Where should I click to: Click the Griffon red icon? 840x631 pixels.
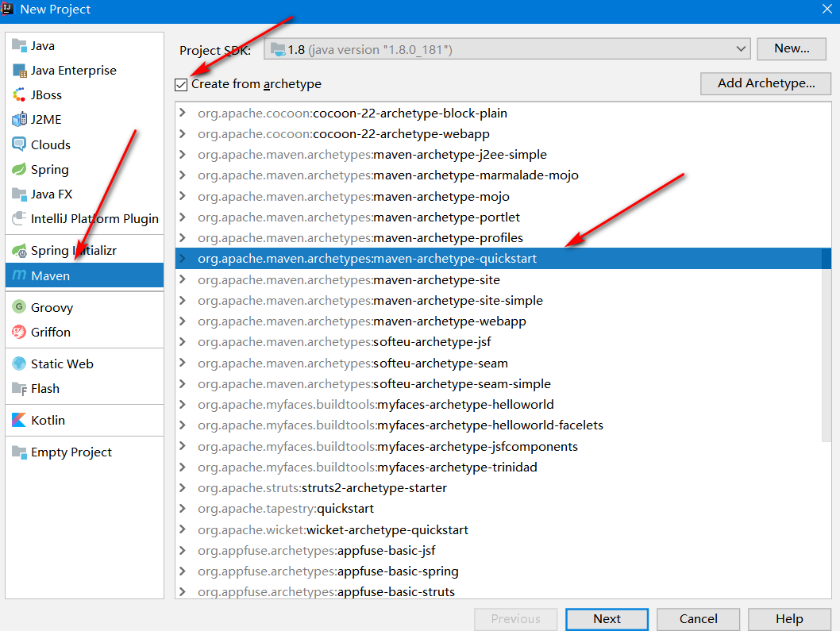pos(19,332)
